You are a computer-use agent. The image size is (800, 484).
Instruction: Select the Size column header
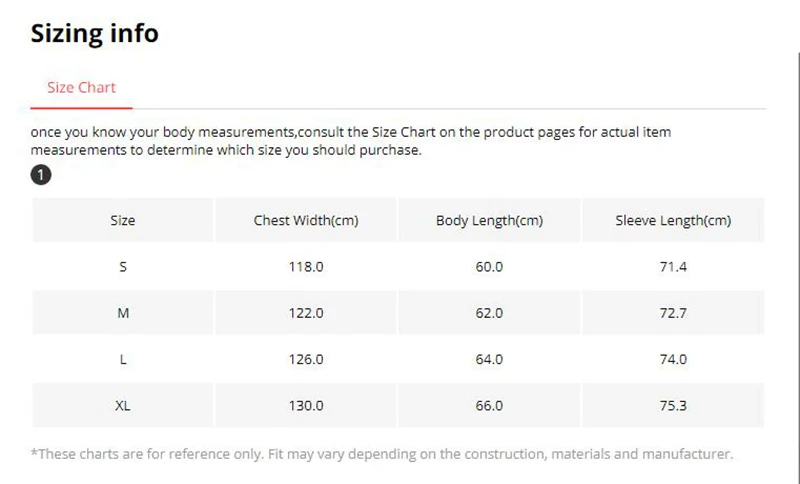tap(122, 220)
